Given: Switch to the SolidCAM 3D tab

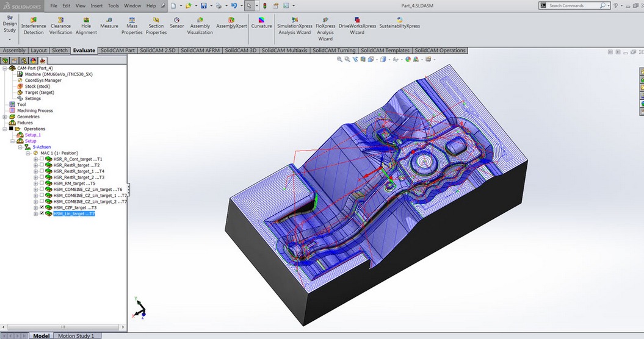Looking at the screenshot, I should [241, 51].
